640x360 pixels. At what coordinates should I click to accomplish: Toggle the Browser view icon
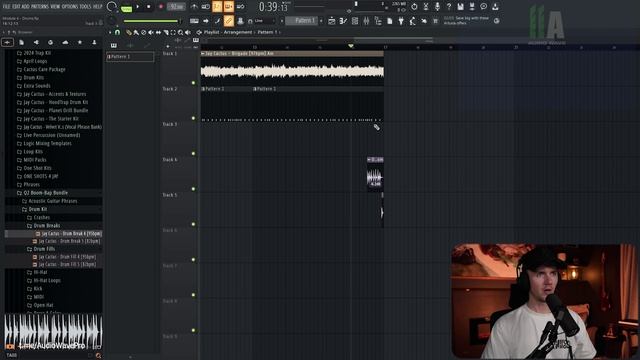(x=378, y=21)
